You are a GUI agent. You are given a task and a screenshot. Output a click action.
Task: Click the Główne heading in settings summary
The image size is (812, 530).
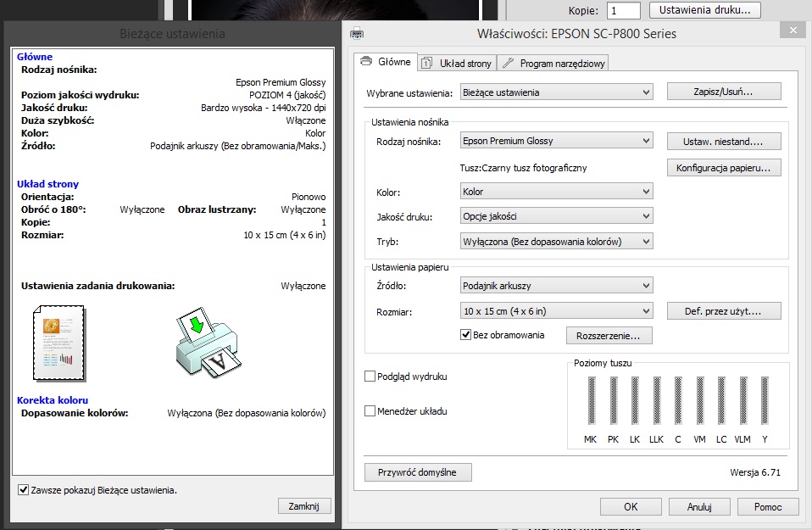35,57
